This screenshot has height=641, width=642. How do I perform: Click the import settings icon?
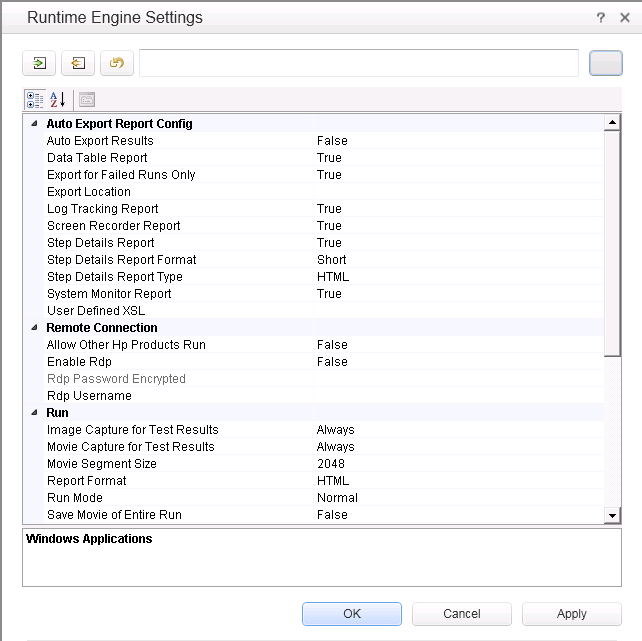click(39, 63)
